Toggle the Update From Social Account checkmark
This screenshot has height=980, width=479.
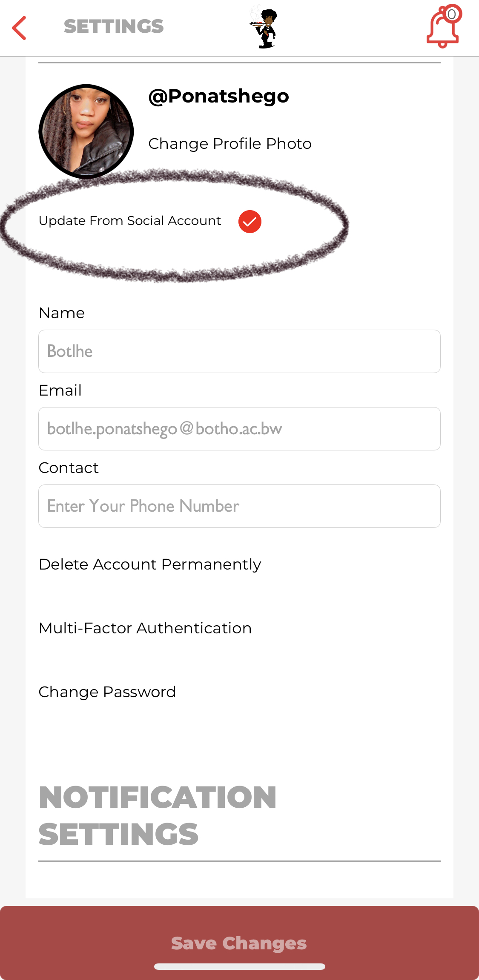250,222
